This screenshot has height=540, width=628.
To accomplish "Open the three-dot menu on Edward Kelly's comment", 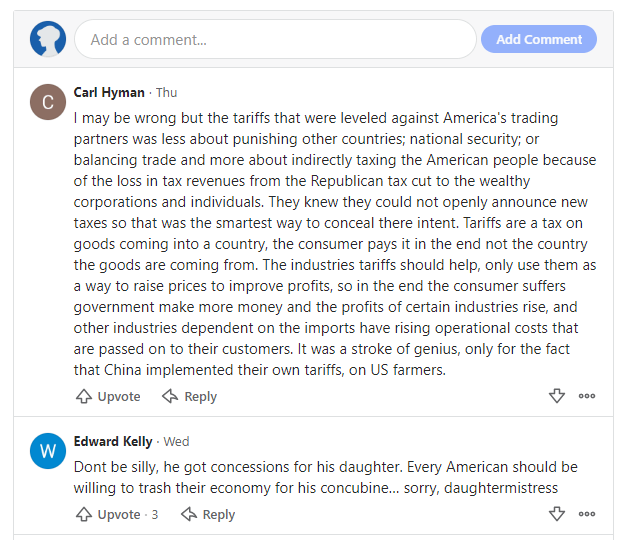I will coord(587,514).
